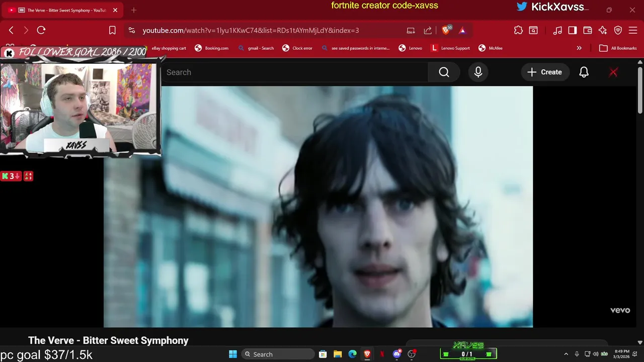The width and height of the screenshot is (644, 362).
Task: Open the All Bookmarks folder
Action: [618, 48]
